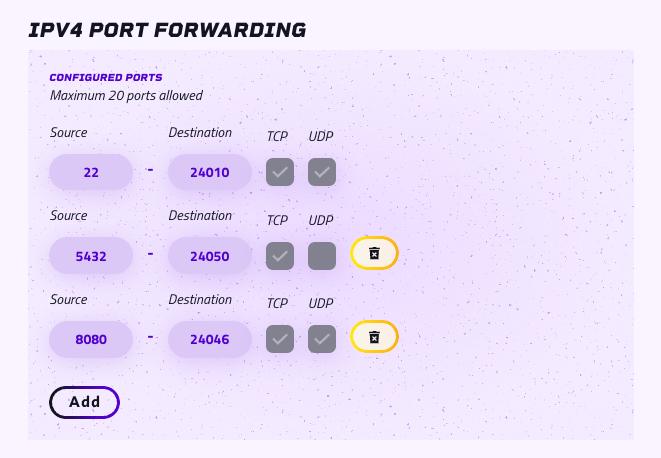Click the Maximum 20 ports allowed note
Image resolution: width=661 pixels, height=458 pixels.
[126, 96]
